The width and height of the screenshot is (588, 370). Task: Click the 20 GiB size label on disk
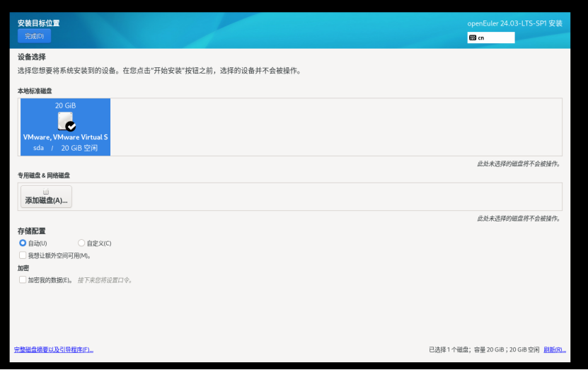(x=65, y=105)
